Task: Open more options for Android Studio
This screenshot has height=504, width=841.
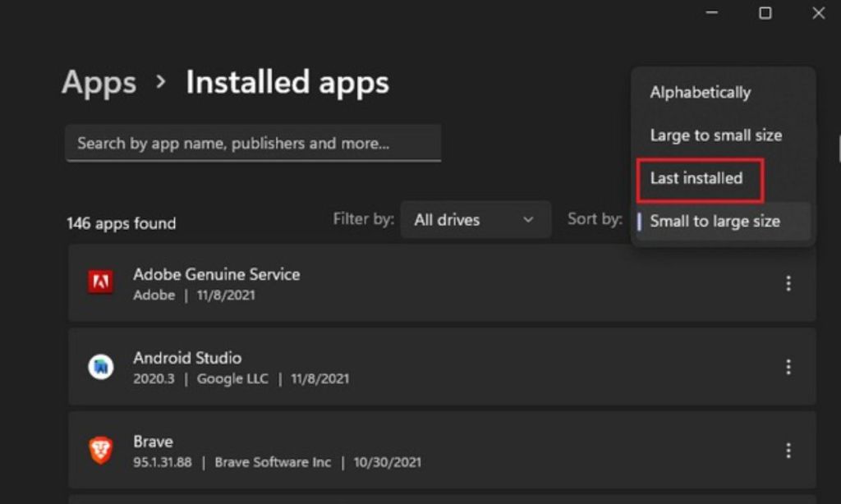Action: [x=788, y=367]
